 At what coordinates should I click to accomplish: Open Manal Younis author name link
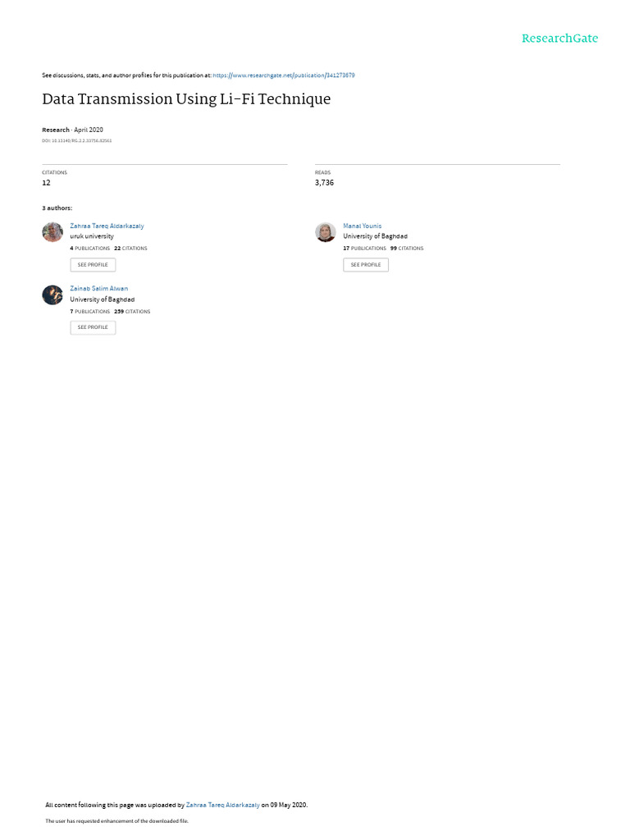362,226
